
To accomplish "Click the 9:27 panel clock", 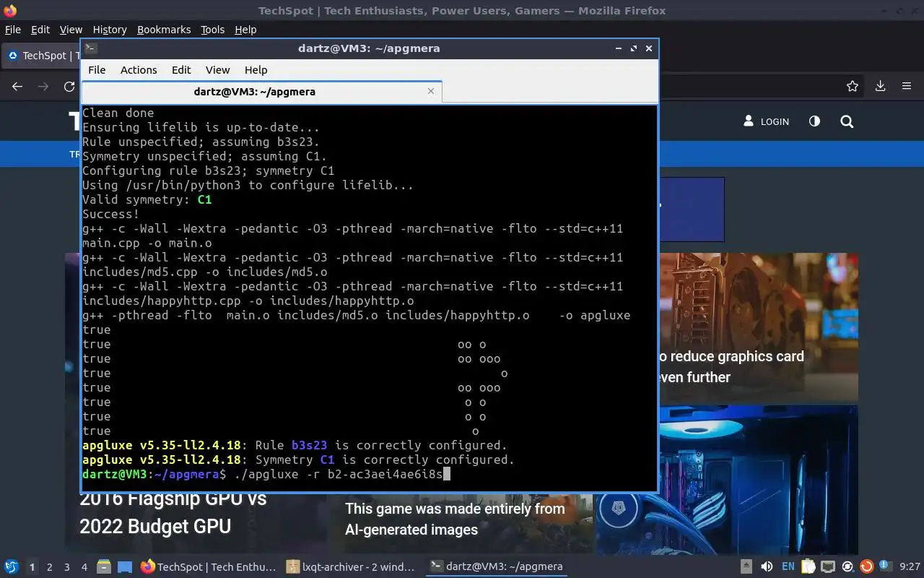I will [x=910, y=567].
